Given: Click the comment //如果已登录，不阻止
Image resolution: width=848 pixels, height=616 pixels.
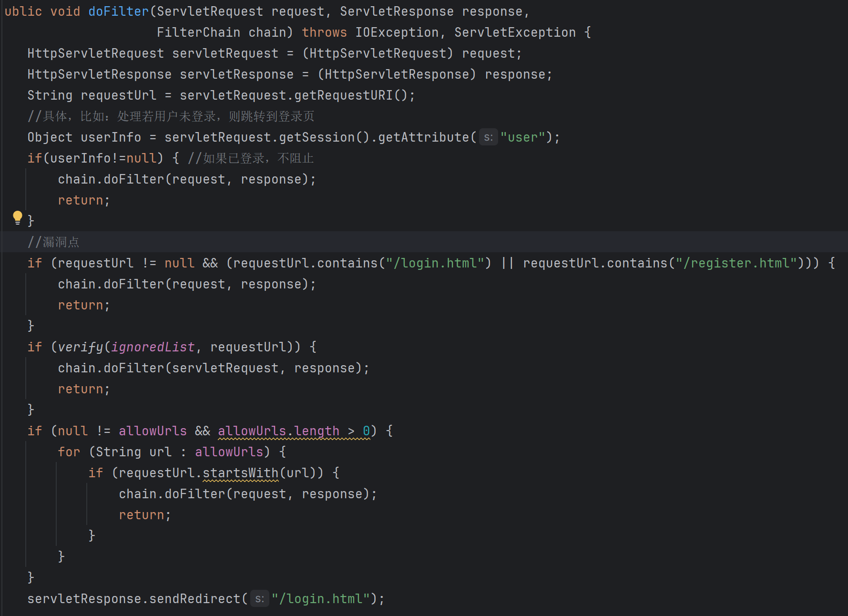Looking at the screenshot, I should [251, 158].
